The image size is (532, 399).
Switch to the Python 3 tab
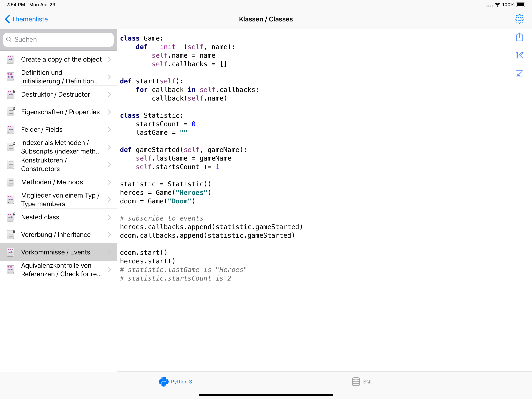pos(181,381)
